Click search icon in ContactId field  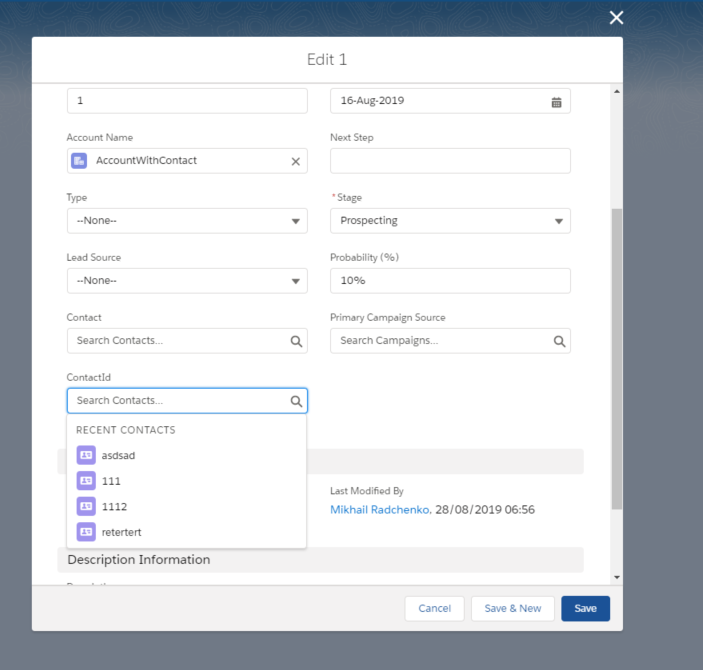point(296,401)
